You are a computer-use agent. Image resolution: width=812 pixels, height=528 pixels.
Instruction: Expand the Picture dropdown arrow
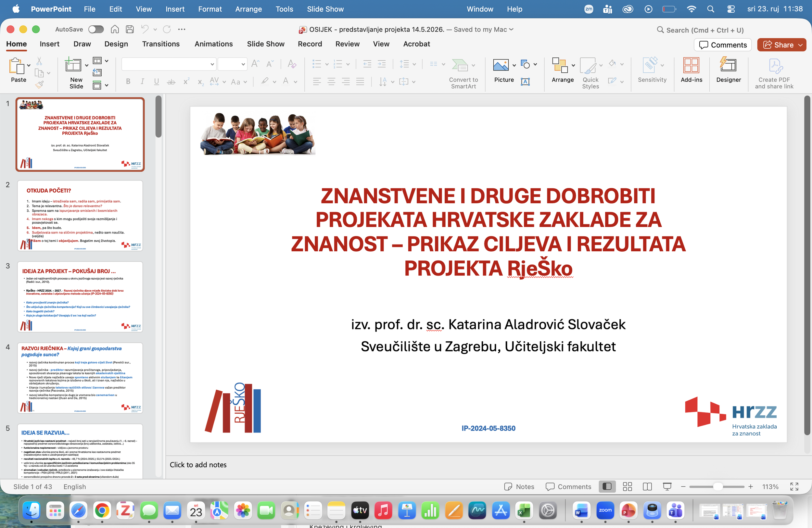(x=514, y=65)
